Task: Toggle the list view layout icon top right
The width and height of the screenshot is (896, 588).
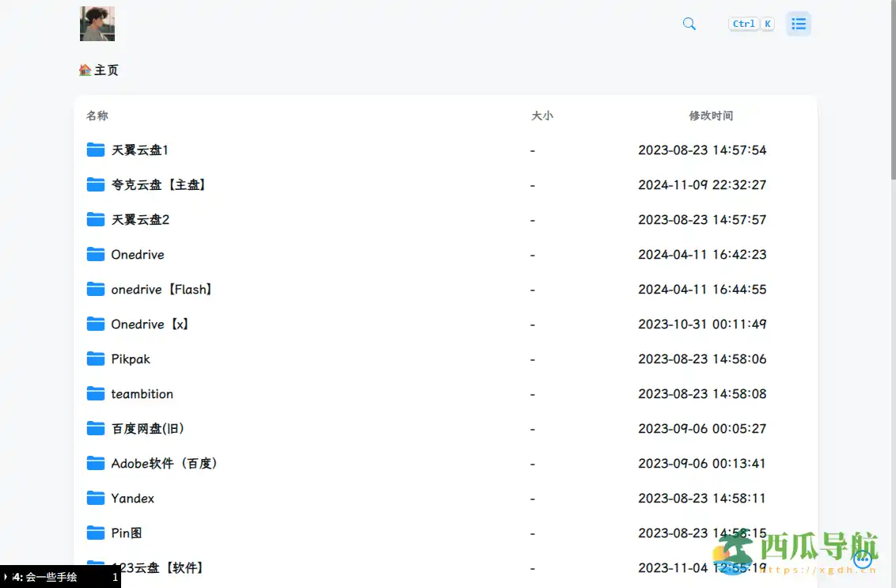Action: (798, 24)
